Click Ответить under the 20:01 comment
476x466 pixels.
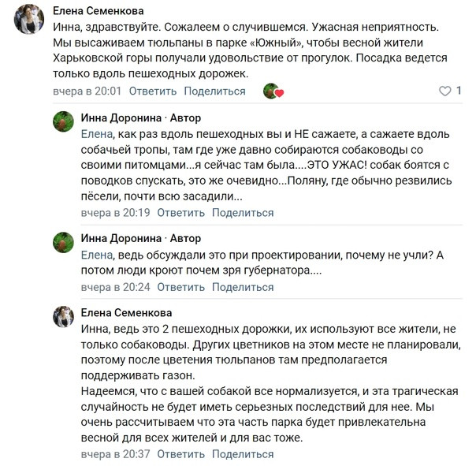(152, 91)
